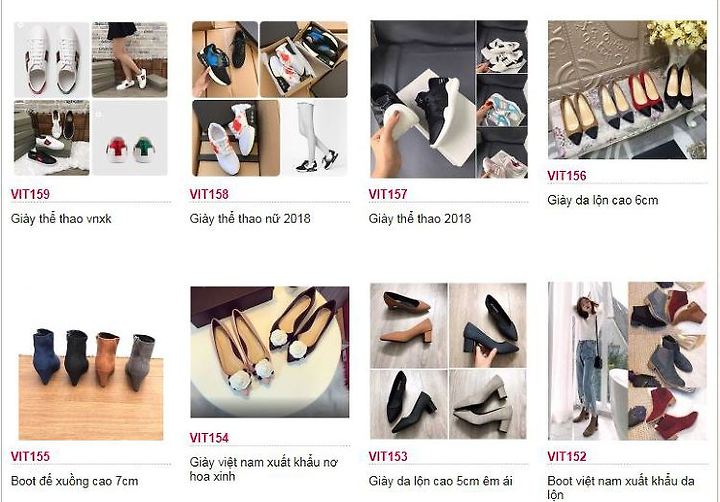Image resolution: width=720 pixels, height=502 pixels.
Task: Click the row of suede heels image
Action: pyautogui.click(x=627, y=90)
